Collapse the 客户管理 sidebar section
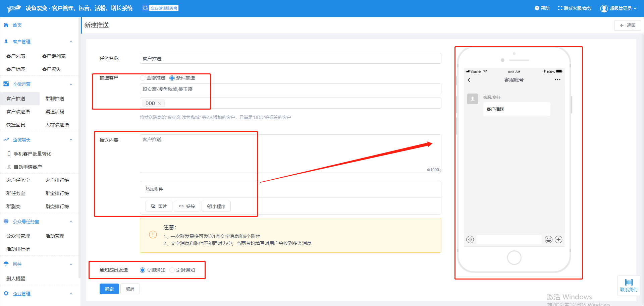 click(x=71, y=42)
